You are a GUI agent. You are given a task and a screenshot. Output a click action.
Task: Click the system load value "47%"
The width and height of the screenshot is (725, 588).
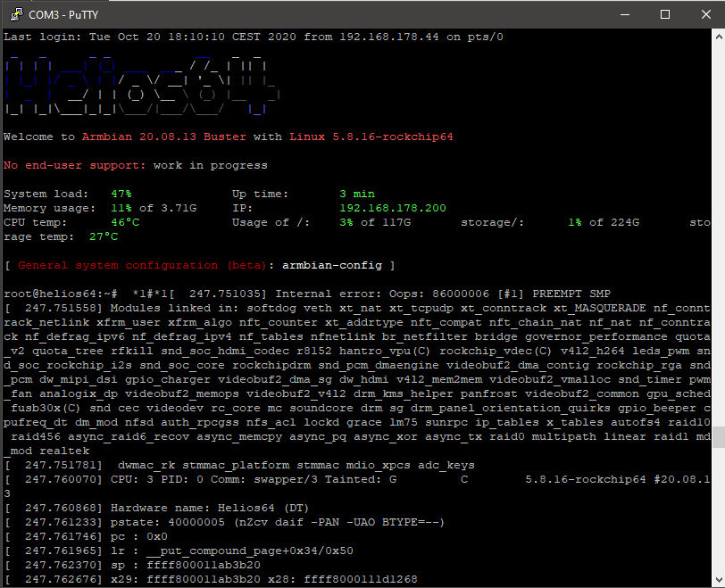tap(121, 194)
